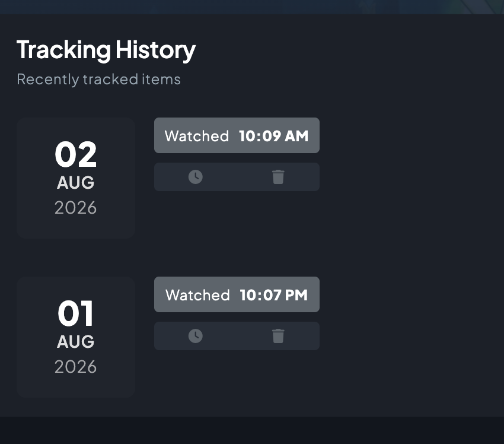Edit watch time for the 02 Aug entry
Viewport: 504px width, 444px height.
coord(196,177)
